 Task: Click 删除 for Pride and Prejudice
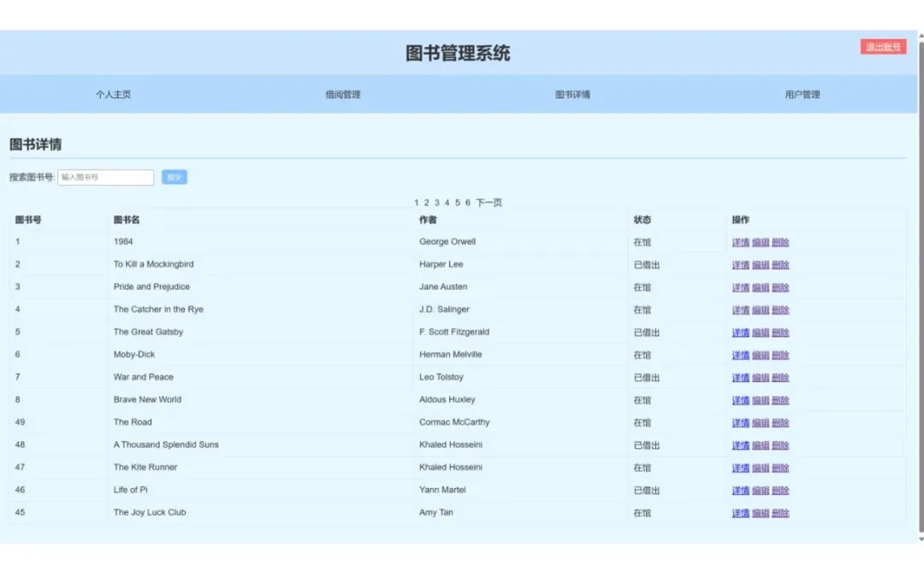(x=780, y=286)
